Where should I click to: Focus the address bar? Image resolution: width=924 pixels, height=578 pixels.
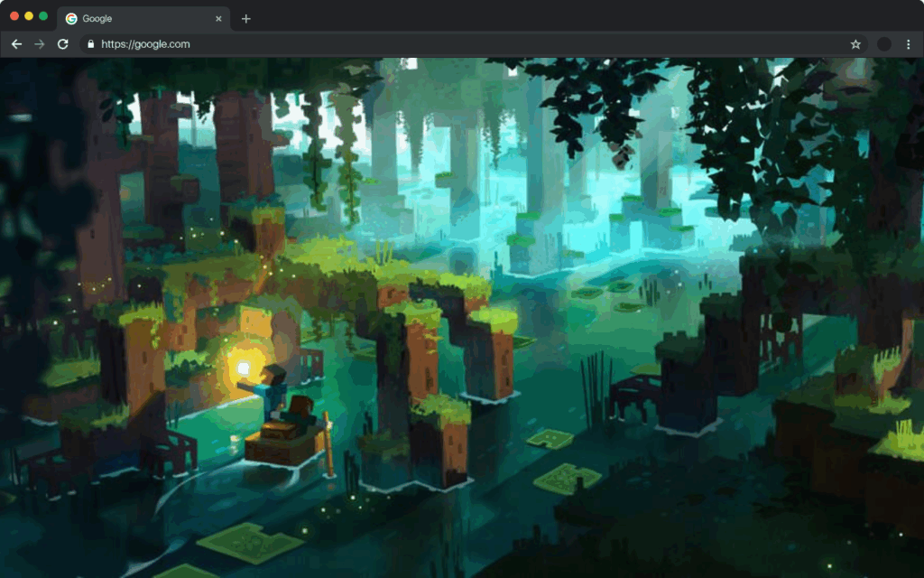[271, 42]
